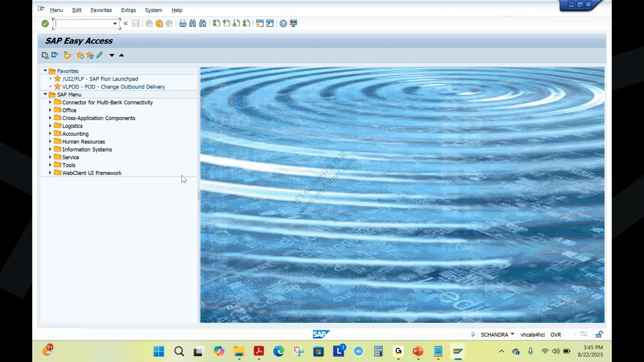Click the SAP Business Workplace icon
644x362 pixels.
point(67,55)
